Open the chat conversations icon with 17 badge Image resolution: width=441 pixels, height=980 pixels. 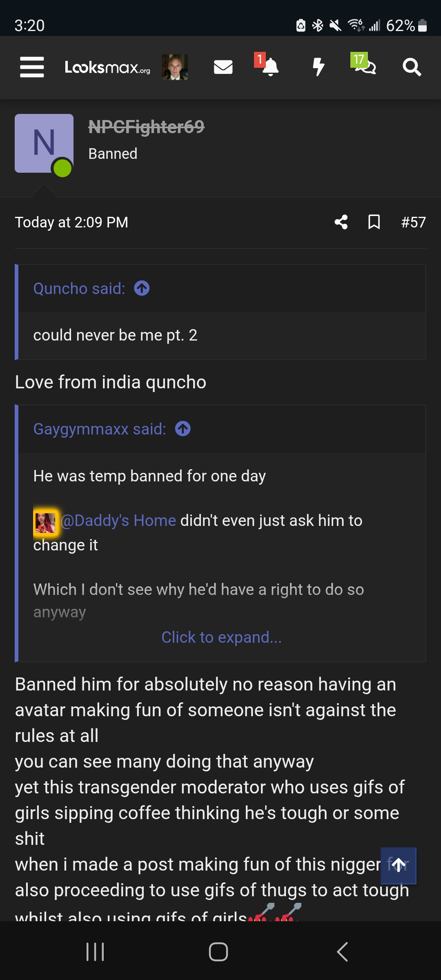(x=365, y=66)
